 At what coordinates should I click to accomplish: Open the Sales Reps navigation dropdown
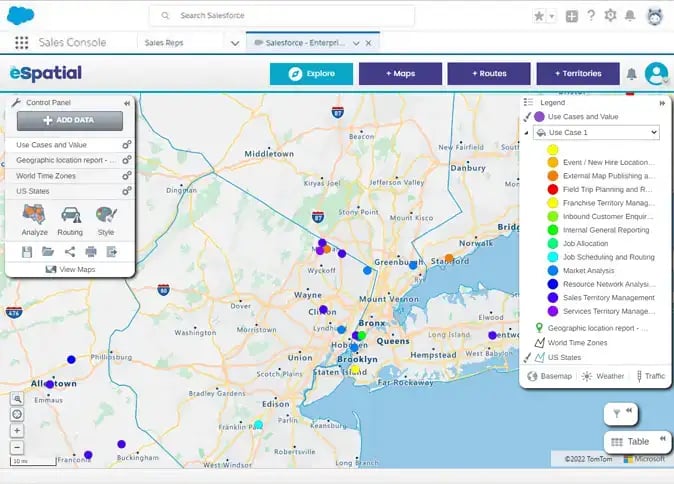click(x=235, y=43)
